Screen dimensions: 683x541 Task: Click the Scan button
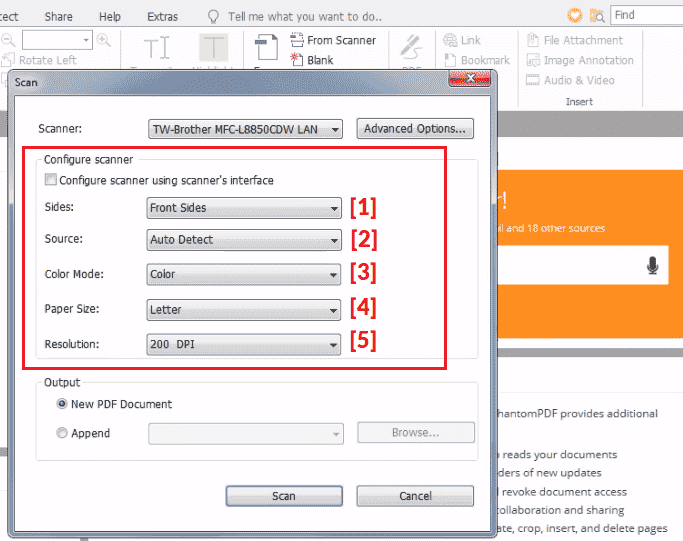(284, 496)
